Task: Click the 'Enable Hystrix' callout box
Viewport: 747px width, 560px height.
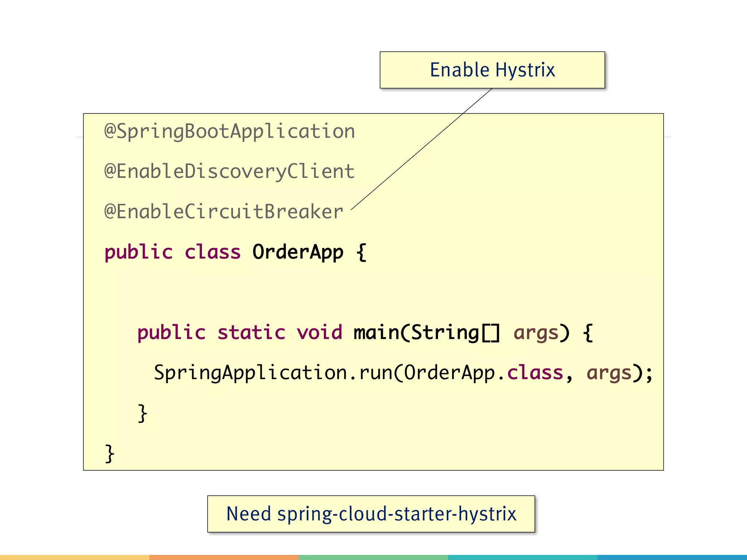Action: (492, 70)
